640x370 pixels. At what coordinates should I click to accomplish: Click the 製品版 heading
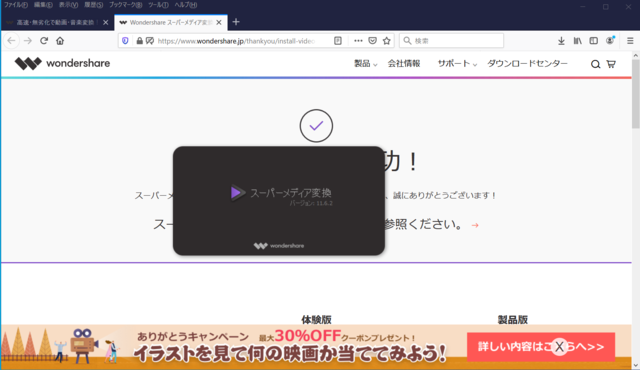[x=513, y=319]
